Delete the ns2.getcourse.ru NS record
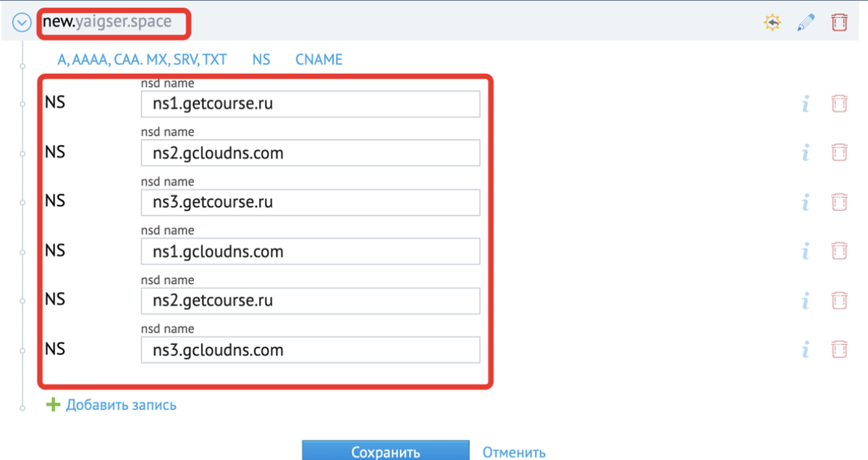This screenshot has width=868, height=460. (x=839, y=301)
